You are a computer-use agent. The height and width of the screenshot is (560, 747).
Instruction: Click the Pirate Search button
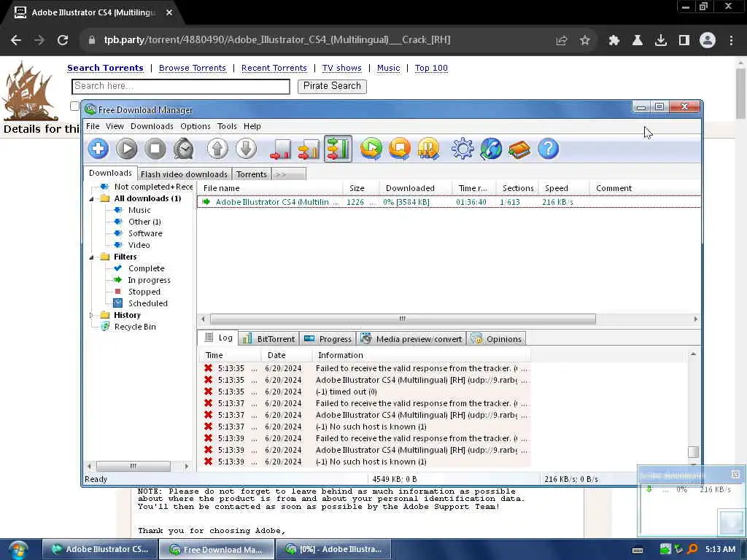point(332,86)
